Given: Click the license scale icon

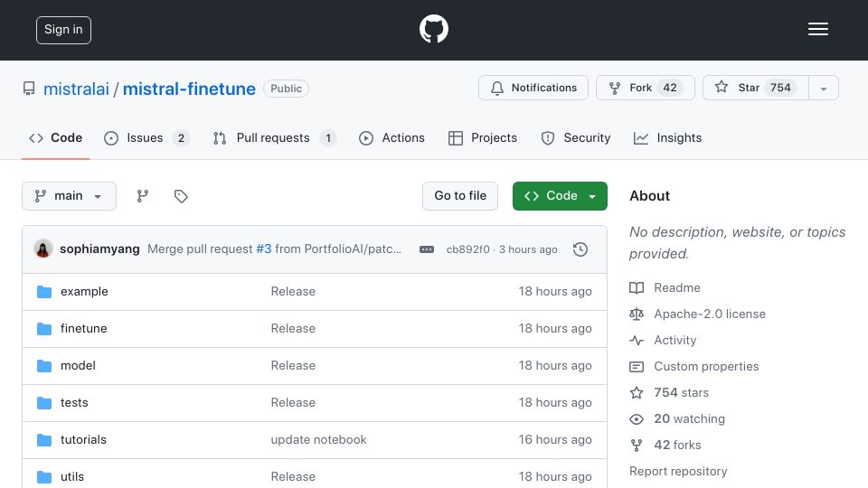Looking at the screenshot, I should pyautogui.click(x=637, y=314).
